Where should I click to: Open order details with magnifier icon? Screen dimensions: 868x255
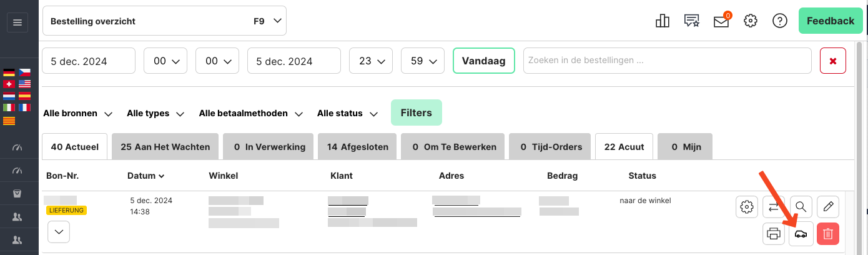(x=801, y=206)
